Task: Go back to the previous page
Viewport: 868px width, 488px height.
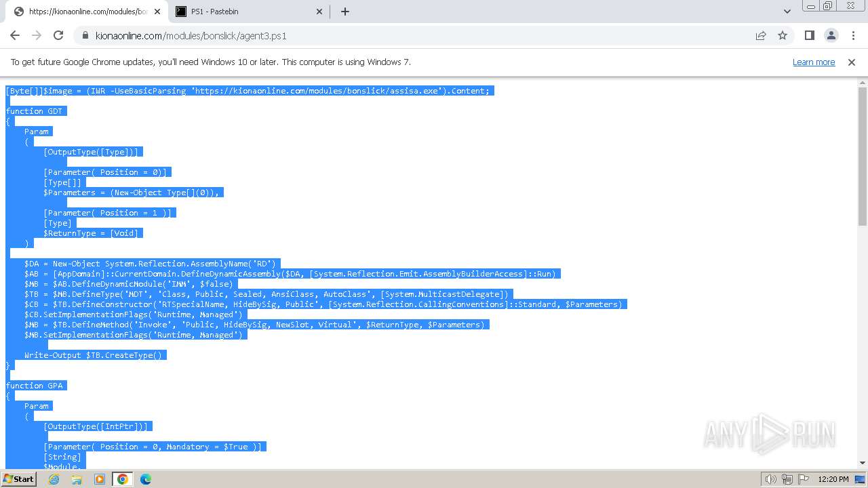Action: pos(15,35)
